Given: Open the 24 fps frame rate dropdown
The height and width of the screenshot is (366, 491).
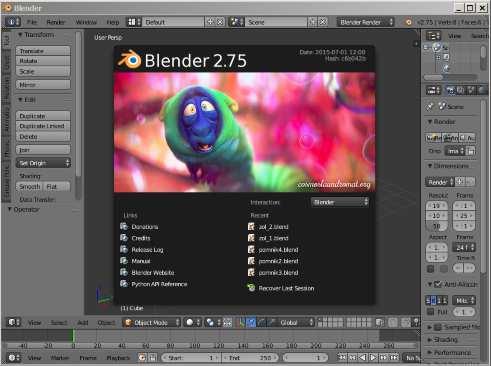Looking at the screenshot, I should point(464,247).
